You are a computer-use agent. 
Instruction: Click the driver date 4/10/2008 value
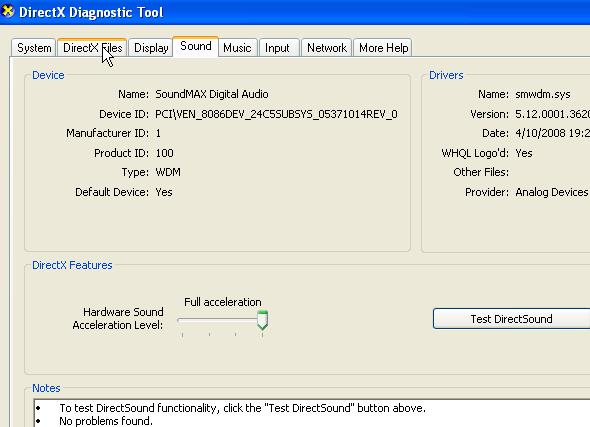552,133
